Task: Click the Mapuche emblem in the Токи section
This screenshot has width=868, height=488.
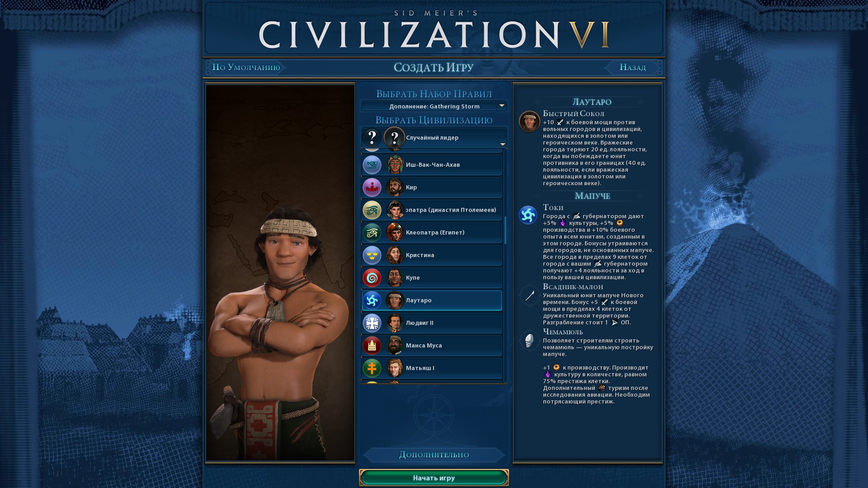Action: point(528,215)
